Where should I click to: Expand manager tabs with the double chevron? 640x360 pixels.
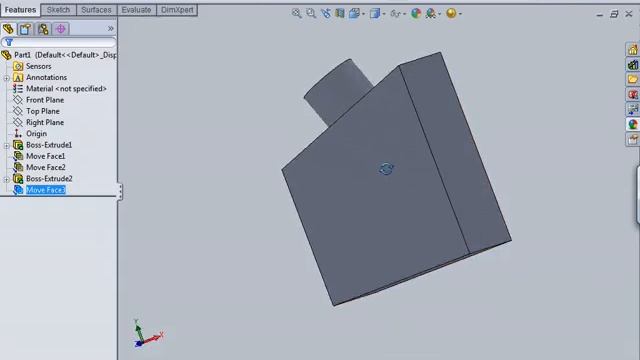click(111, 29)
